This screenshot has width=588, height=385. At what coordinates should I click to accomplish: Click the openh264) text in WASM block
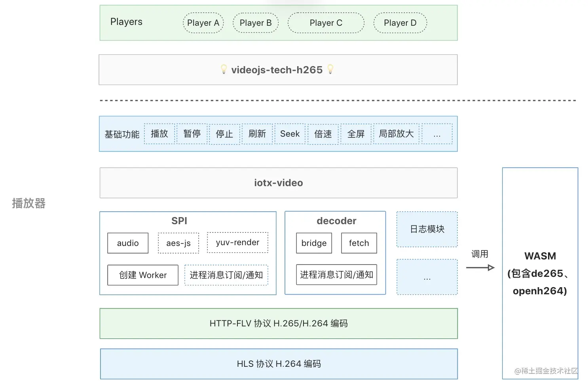coord(540,291)
